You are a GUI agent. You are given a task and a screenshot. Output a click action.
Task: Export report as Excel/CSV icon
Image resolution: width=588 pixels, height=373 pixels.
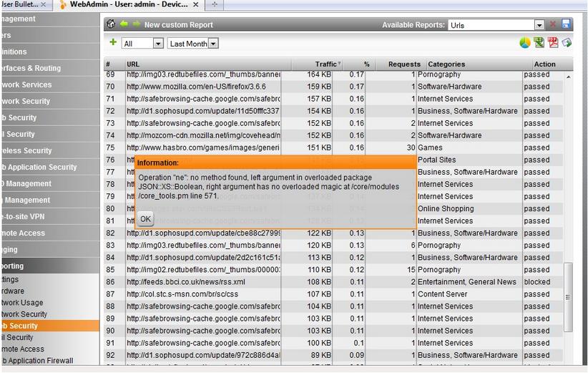click(x=539, y=43)
